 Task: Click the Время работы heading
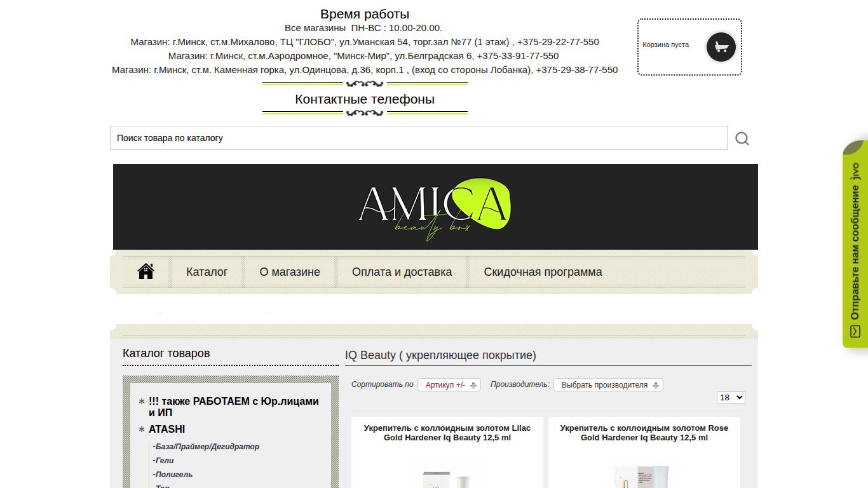[365, 14]
